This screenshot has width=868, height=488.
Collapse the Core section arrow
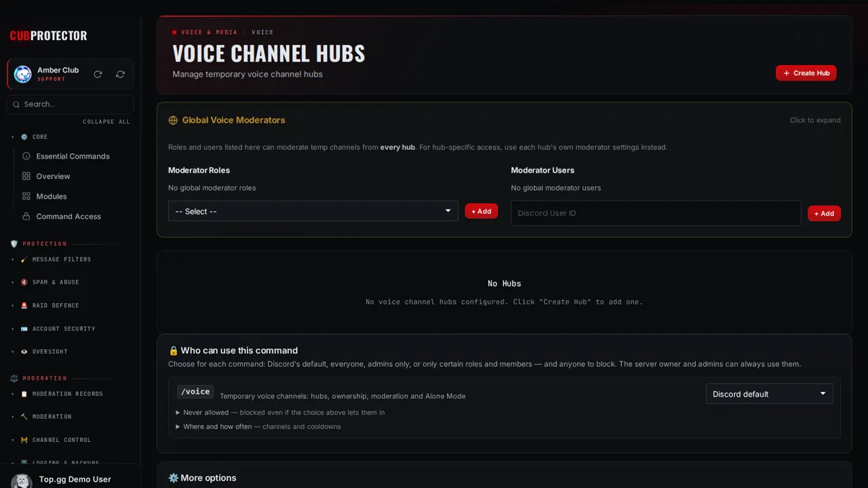(13, 137)
